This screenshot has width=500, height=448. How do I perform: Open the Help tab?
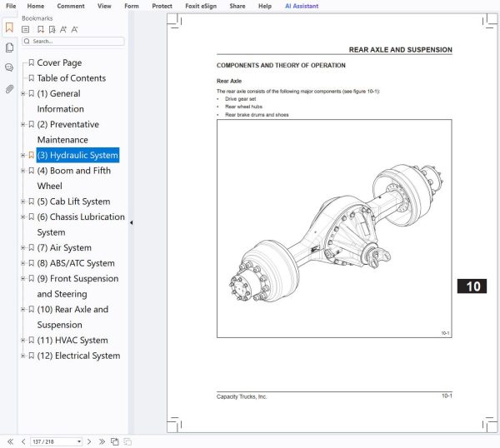click(265, 6)
